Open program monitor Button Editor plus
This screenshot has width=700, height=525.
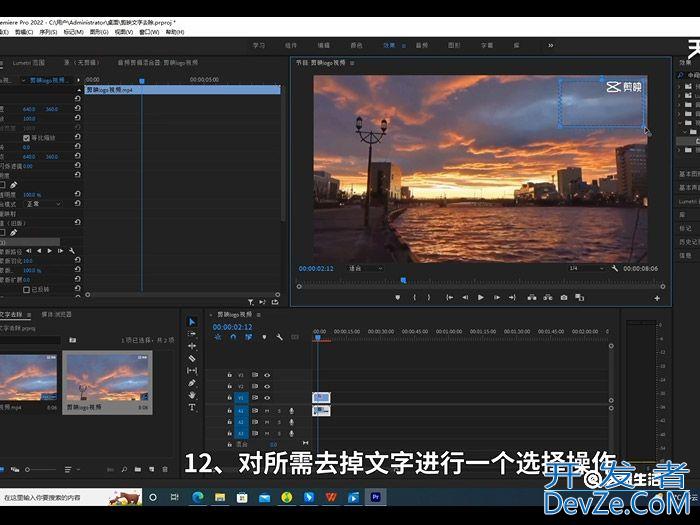coord(657,298)
